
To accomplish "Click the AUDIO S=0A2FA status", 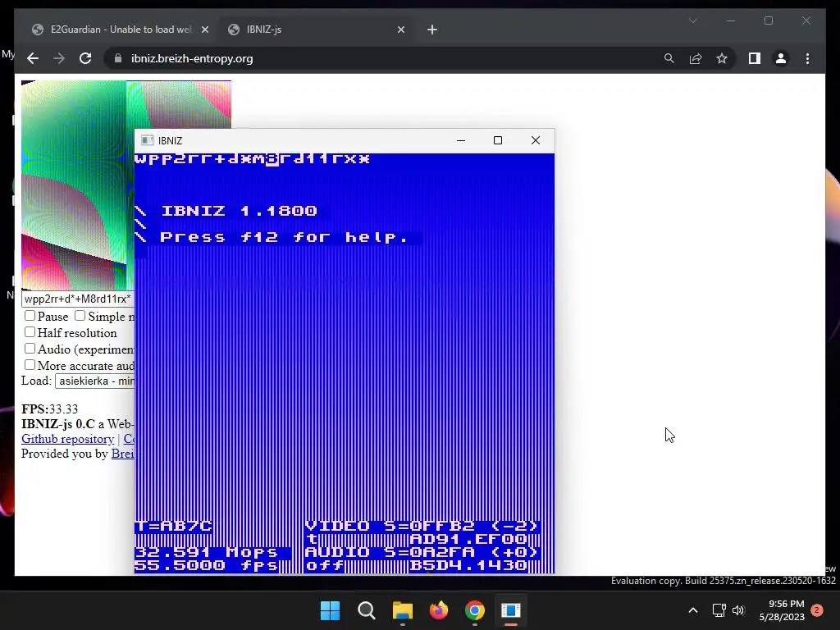I will (x=422, y=552).
